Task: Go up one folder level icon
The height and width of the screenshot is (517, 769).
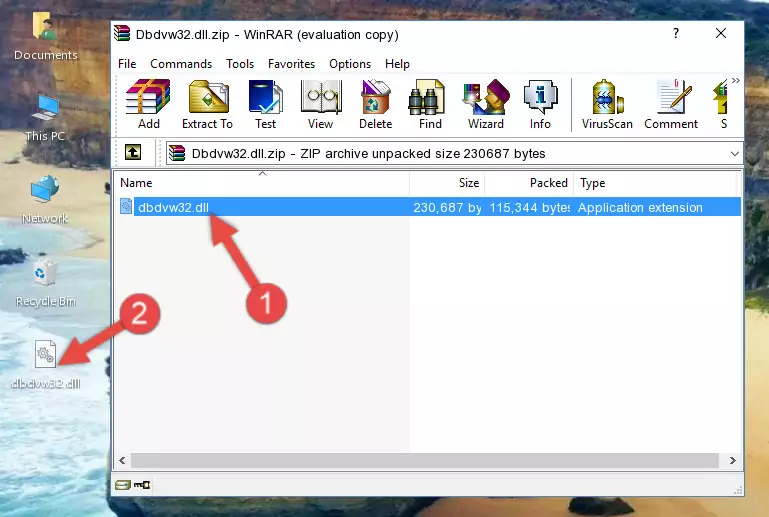Action: 133,153
